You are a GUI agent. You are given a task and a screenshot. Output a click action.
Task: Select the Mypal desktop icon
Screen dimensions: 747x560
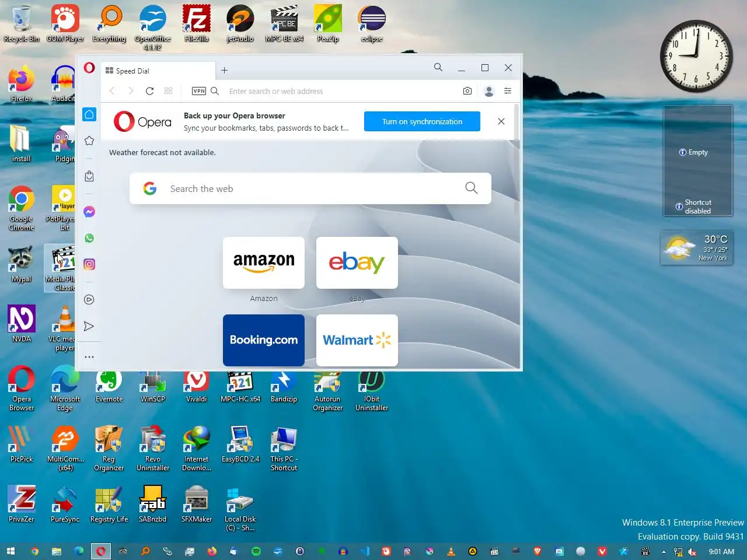[x=22, y=264]
